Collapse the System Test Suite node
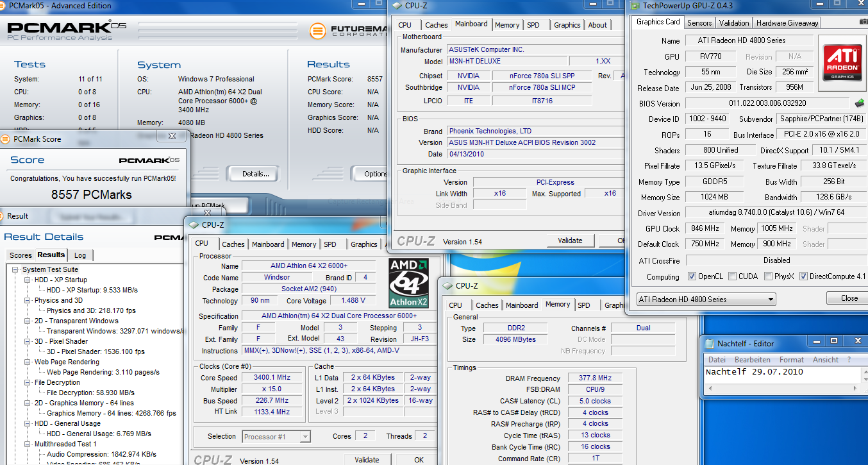The image size is (868, 465). (x=15, y=270)
